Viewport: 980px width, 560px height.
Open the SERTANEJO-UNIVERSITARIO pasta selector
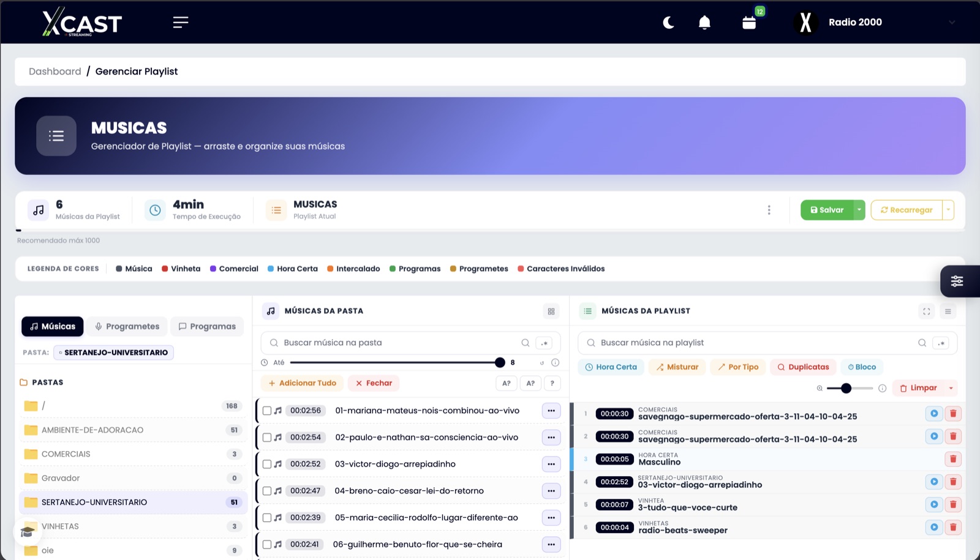113,353
